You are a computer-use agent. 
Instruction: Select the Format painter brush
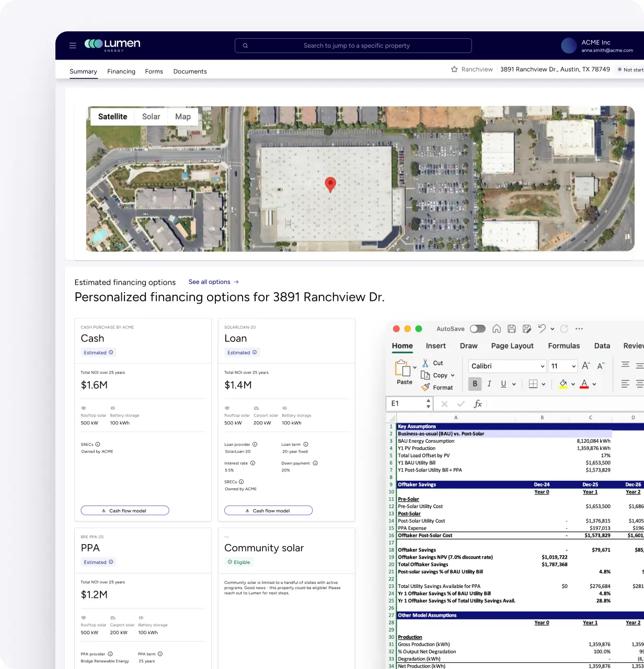coord(425,387)
